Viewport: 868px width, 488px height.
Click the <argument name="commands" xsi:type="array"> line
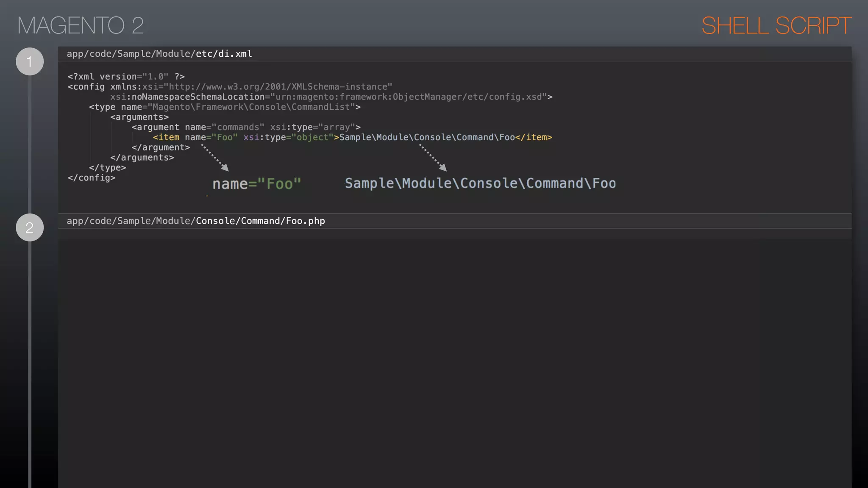pos(246,128)
